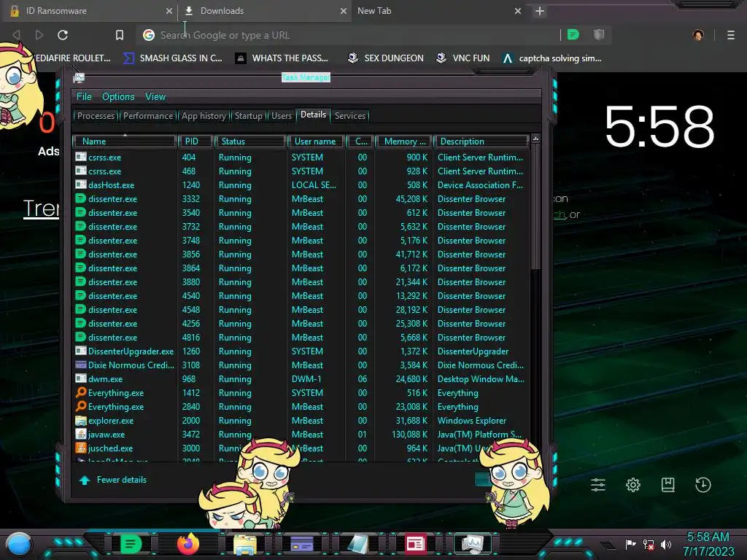Click the browser back arrow
The image size is (747, 560).
click(x=16, y=35)
